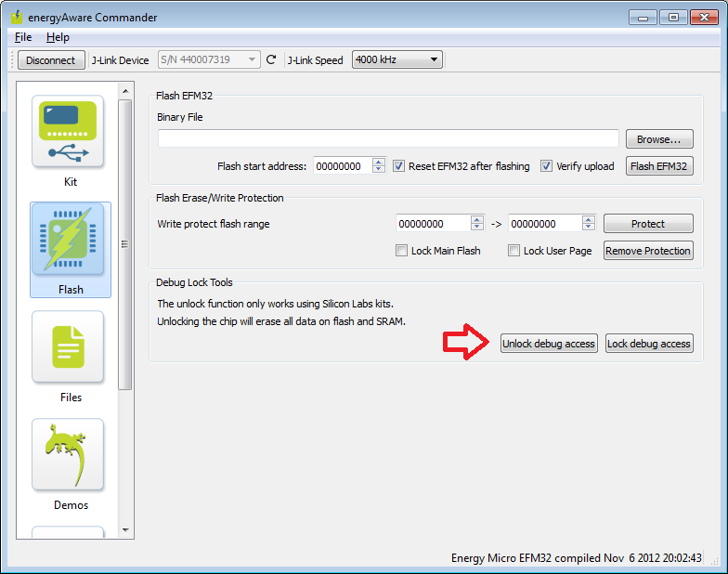This screenshot has height=574, width=728.
Task: Select the Flash chip icon
Action: [70, 241]
